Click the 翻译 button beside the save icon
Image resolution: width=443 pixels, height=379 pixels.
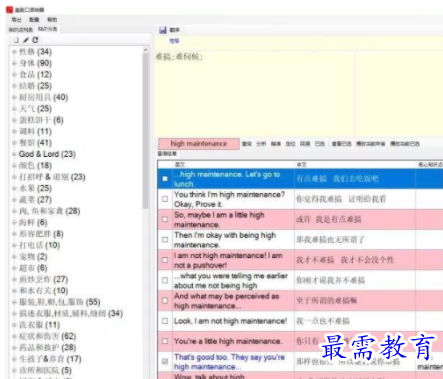(174, 30)
